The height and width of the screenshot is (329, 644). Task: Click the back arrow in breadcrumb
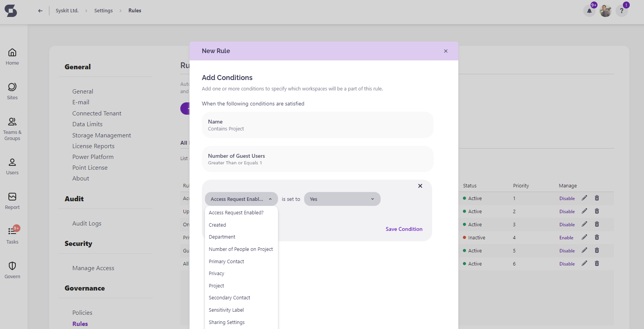[x=40, y=11]
